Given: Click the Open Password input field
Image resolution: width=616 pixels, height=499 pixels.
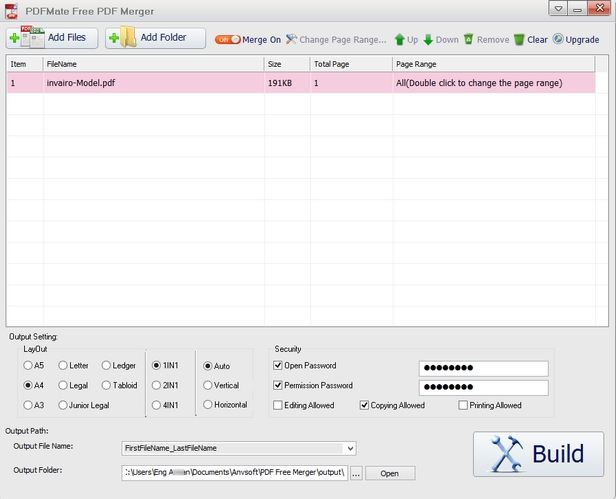Looking at the screenshot, I should (484, 368).
